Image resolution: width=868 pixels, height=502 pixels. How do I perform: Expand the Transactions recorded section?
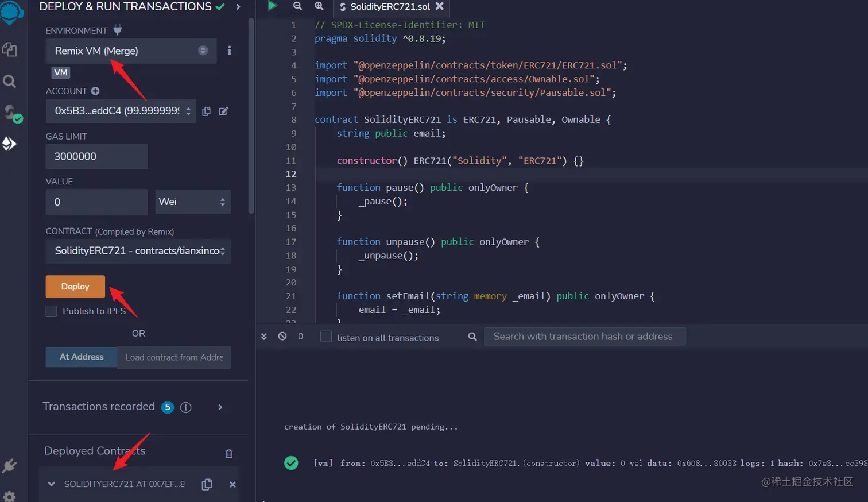pyautogui.click(x=220, y=407)
